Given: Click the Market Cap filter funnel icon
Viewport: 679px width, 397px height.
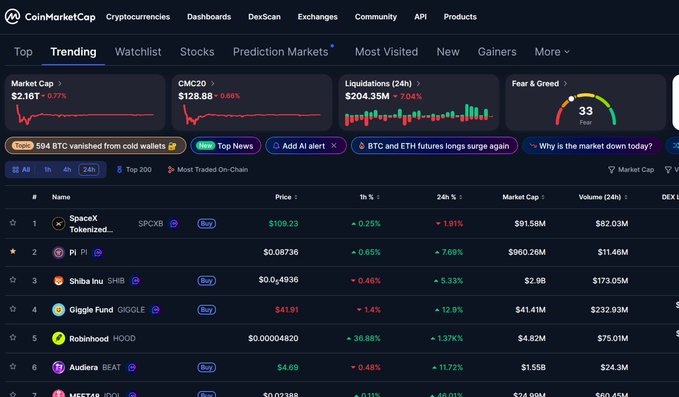Looking at the screenshot, I should [x=611, y=170].
